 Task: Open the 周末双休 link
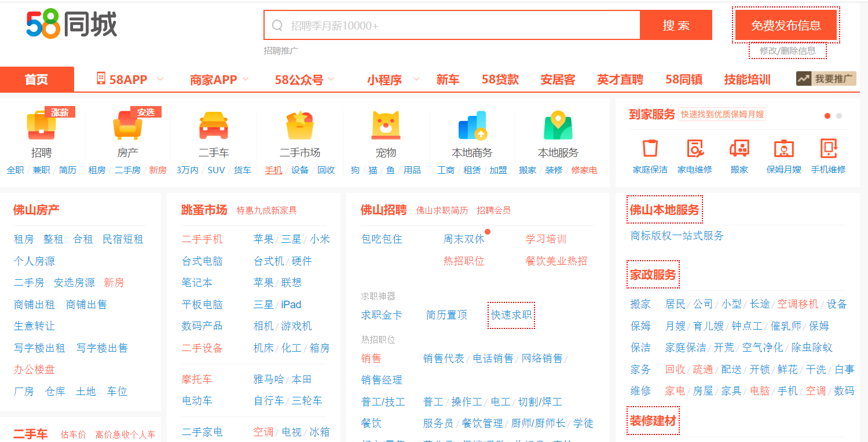464,239
